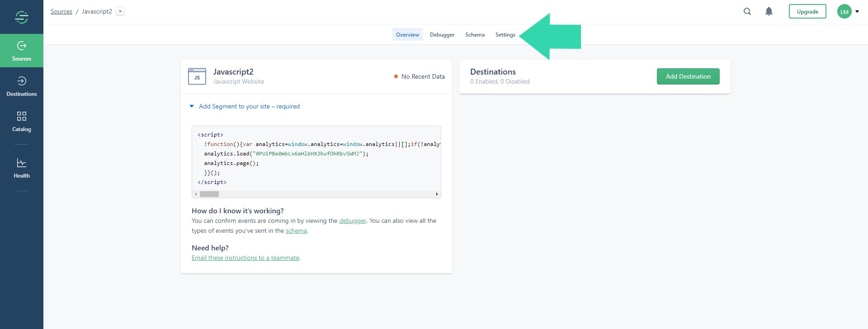868x329 pixels.
Task: Open the Javascript2 breadcrumb dropdown
Action: (120, 12)
